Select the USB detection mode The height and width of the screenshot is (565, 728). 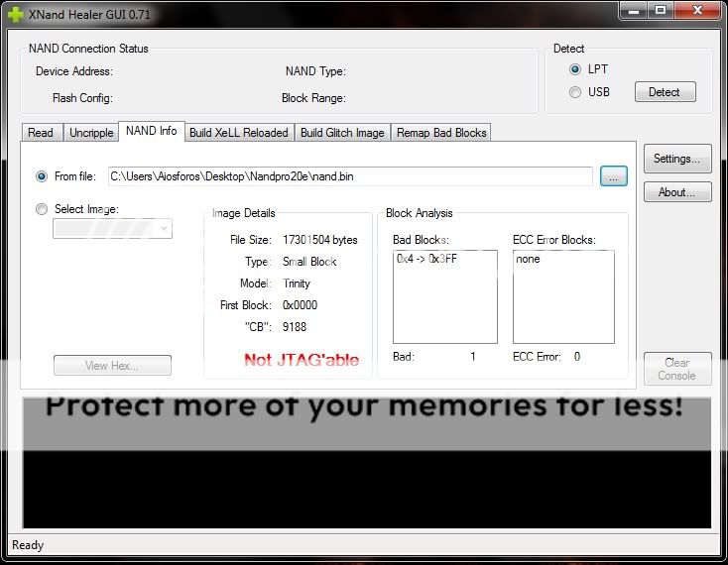(x=575, y=92)
